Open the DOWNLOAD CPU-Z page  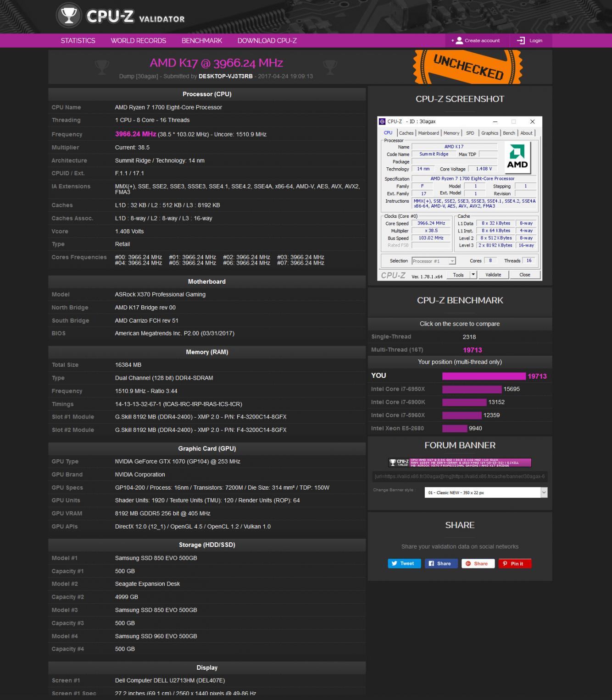[267, 40]
